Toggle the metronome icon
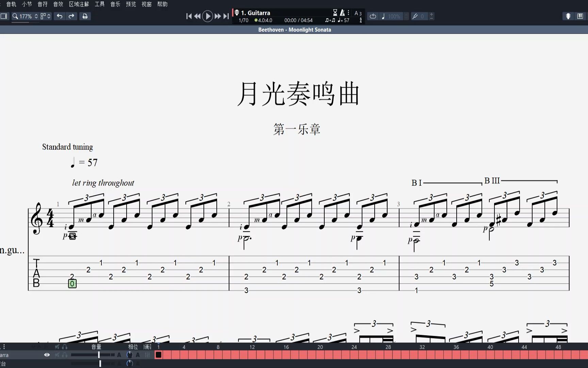The height and width of the screenshot is (368, 588). (342, 13)
